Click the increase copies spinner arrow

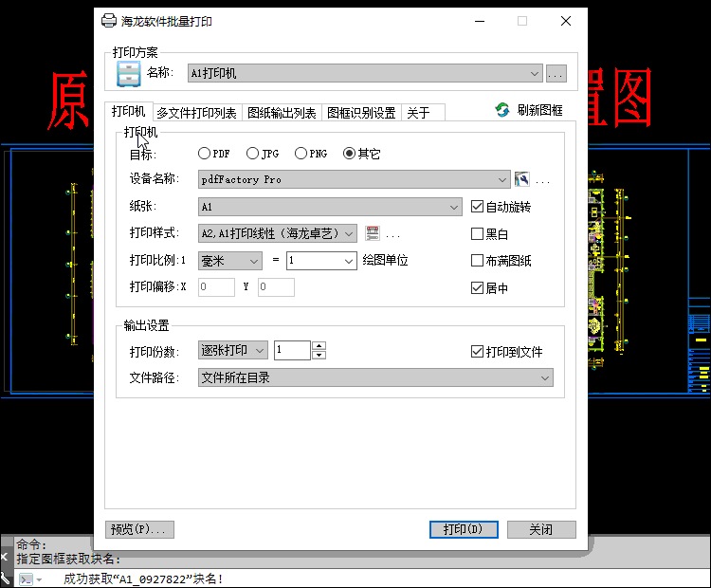[319, 346]
